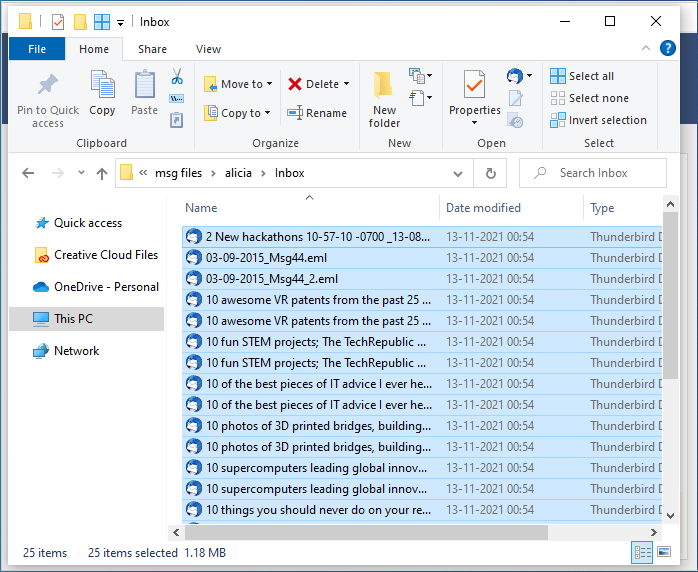The height and width of the screenshot is (572, 698).
Task: Click Select none in the ribbon
Action: pyautogui.click(x=598, y=98)
